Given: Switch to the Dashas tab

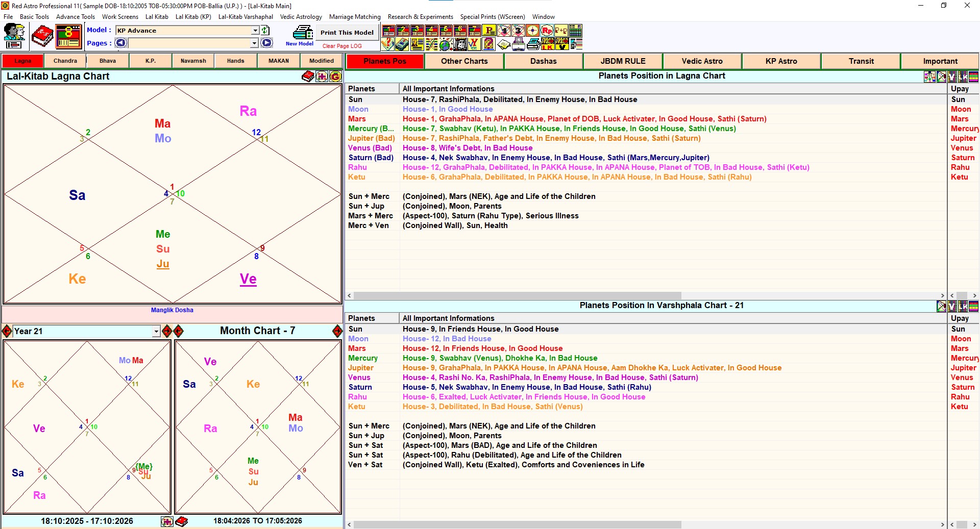Looking at the screenshot, I should (x=543, y=61).
